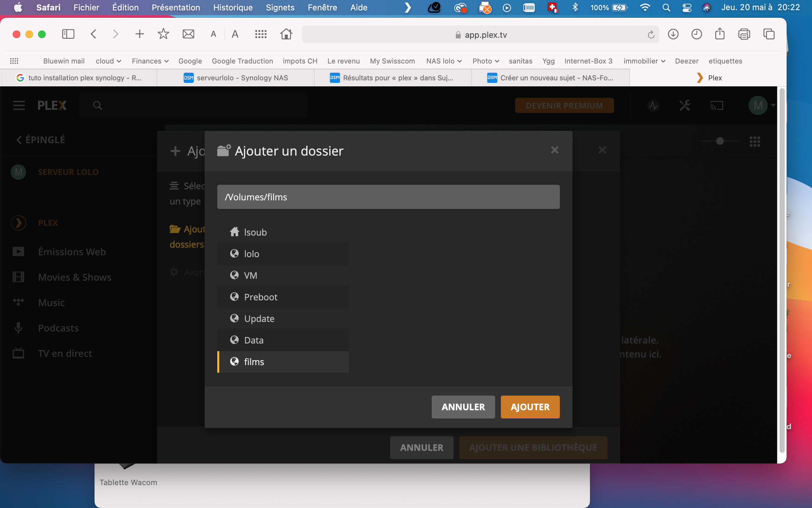Open a new tab with plus icon
The image size is (812, 508).
point(140,34)
